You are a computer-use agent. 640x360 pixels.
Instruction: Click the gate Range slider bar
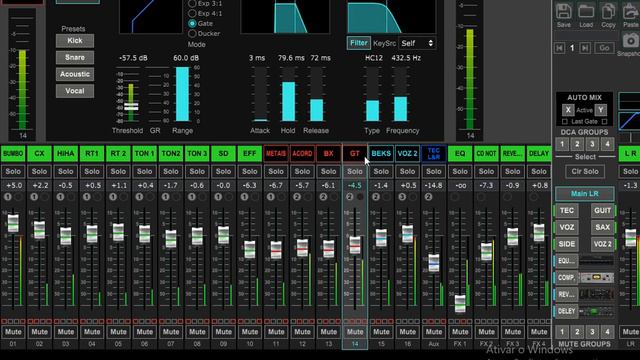(182, 94)
